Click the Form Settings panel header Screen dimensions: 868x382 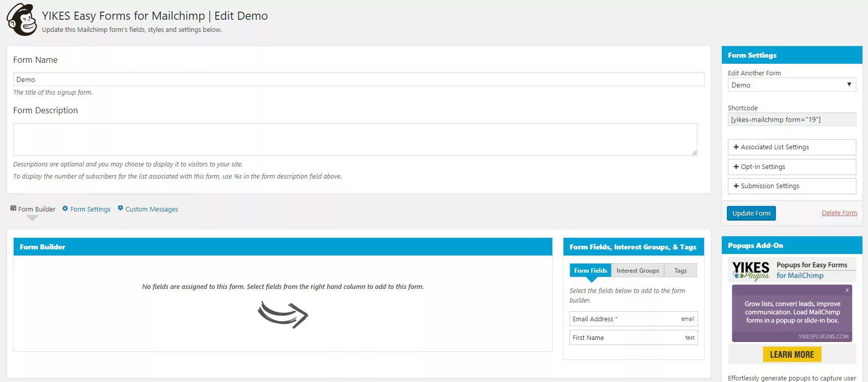click(792, 55)
